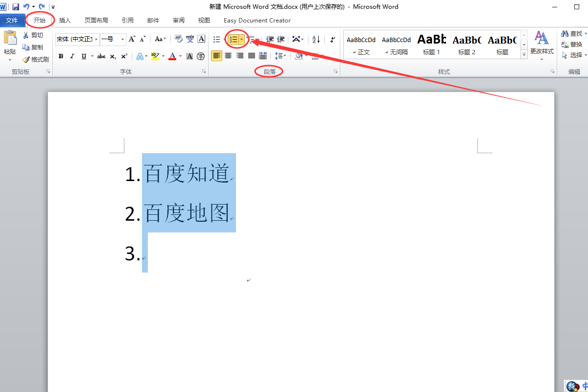Screen dimensions: 588x392
Task: Save document via quick access toolbar
Action: [16, 7]
